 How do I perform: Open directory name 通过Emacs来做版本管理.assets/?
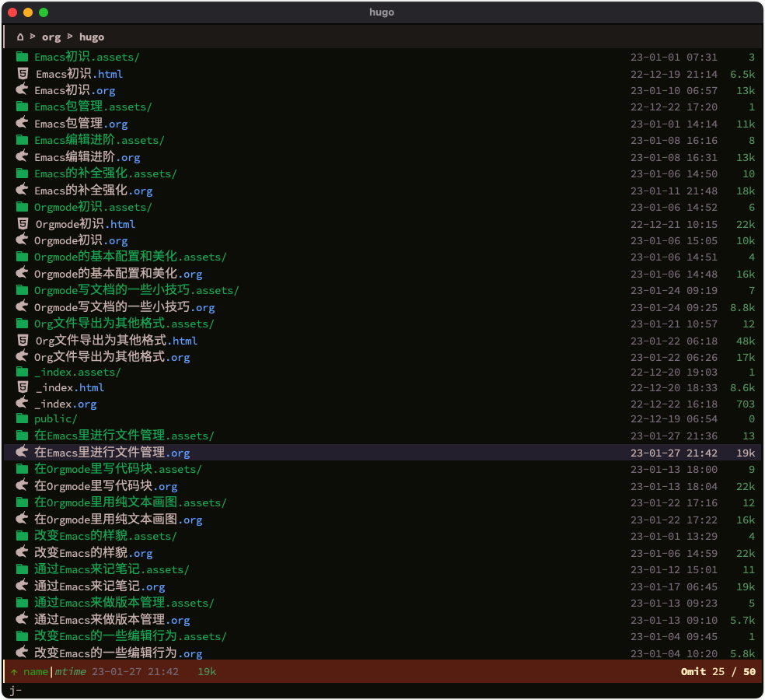124,603
